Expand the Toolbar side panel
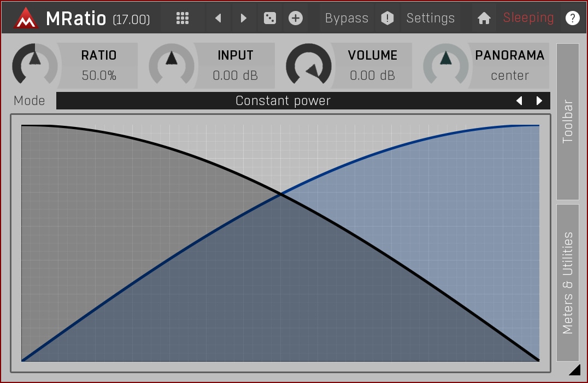This screenshot has width=588, height=383. click(x=568, y=121)
